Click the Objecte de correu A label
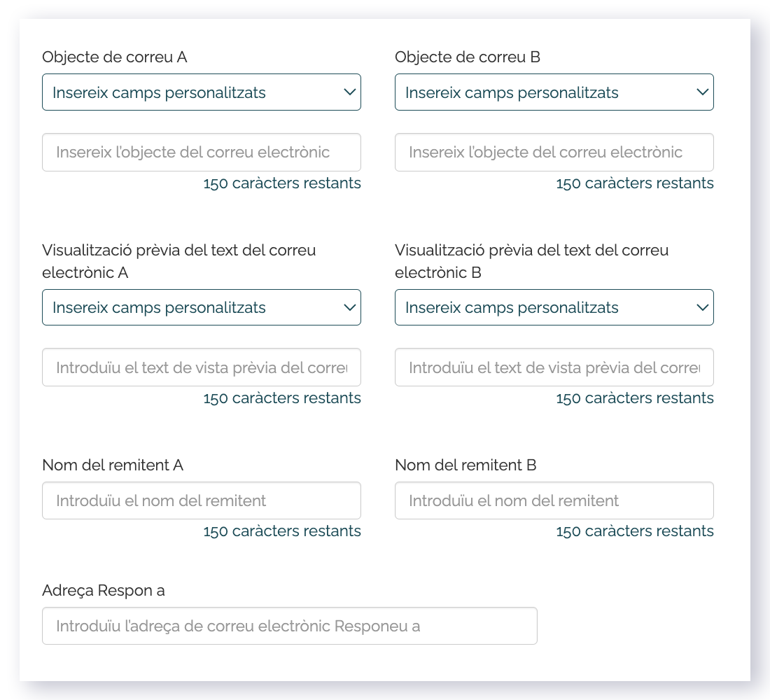The image size is (770, 700). [114, 57]
